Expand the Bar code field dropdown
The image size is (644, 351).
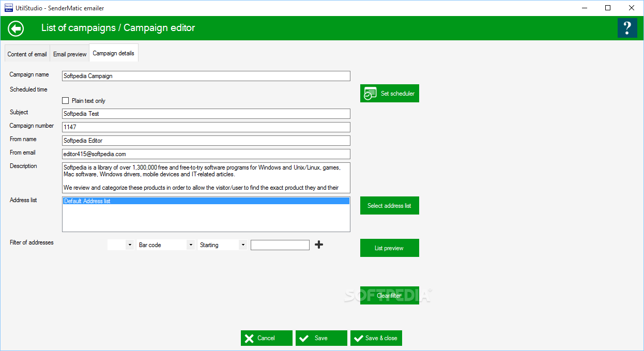(166, 245)
